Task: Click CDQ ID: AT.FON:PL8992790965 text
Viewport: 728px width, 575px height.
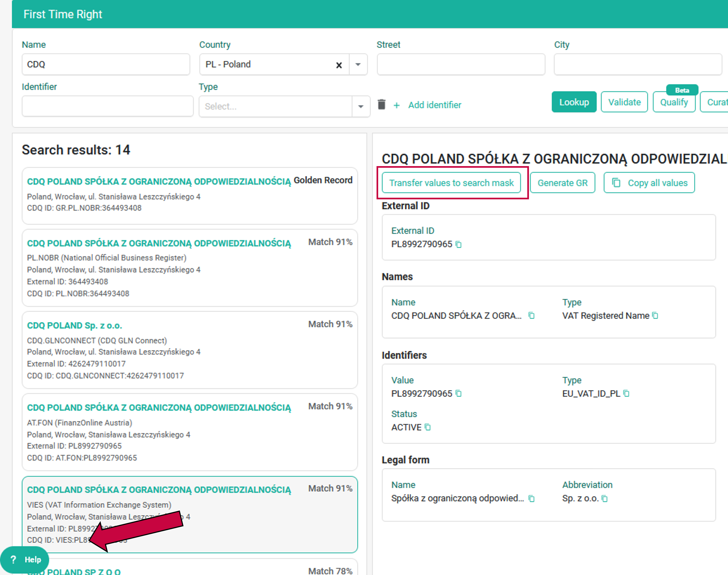Action: pyautogui.click(x=82, y=458)
